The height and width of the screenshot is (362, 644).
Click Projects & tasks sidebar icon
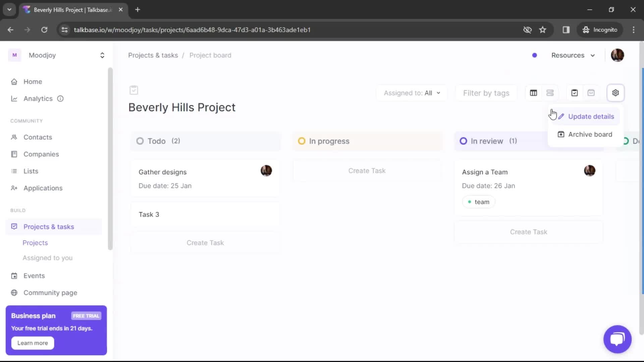tap(14, 226)
